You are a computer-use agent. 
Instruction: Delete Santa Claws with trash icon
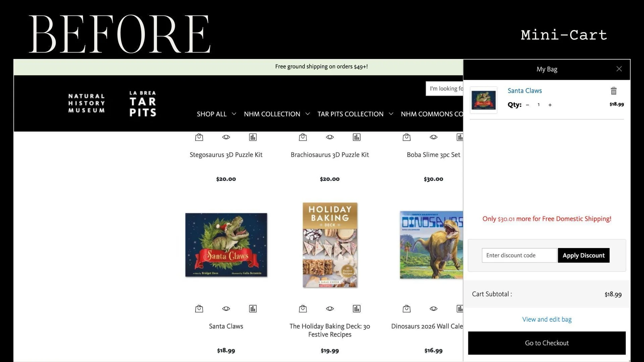click(x=613, y=91)
